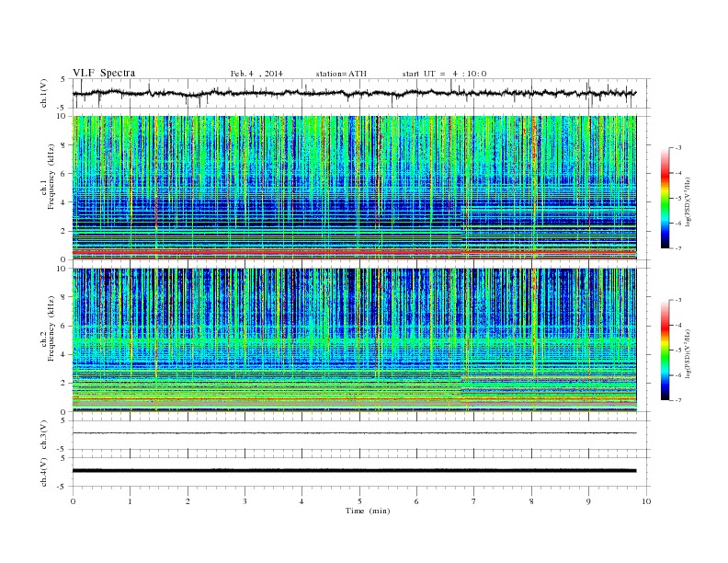Click time axis tick label "6"
Screen dimensions: 728x563
pos(416,501)
